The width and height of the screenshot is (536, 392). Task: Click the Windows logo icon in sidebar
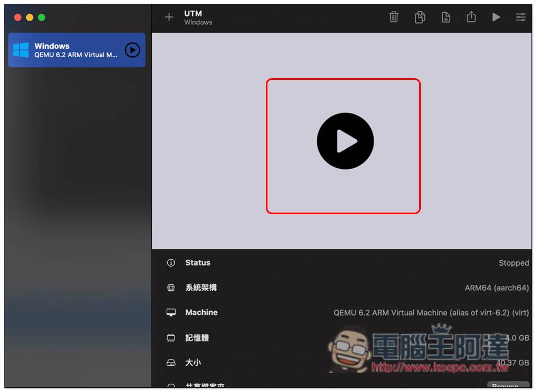(21, 50)
